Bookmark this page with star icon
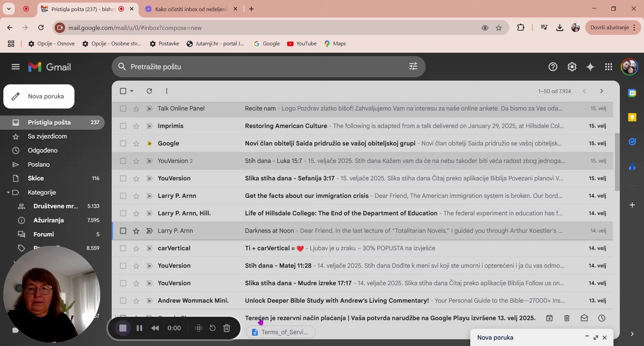644x346 pixels. coord(499,28)
